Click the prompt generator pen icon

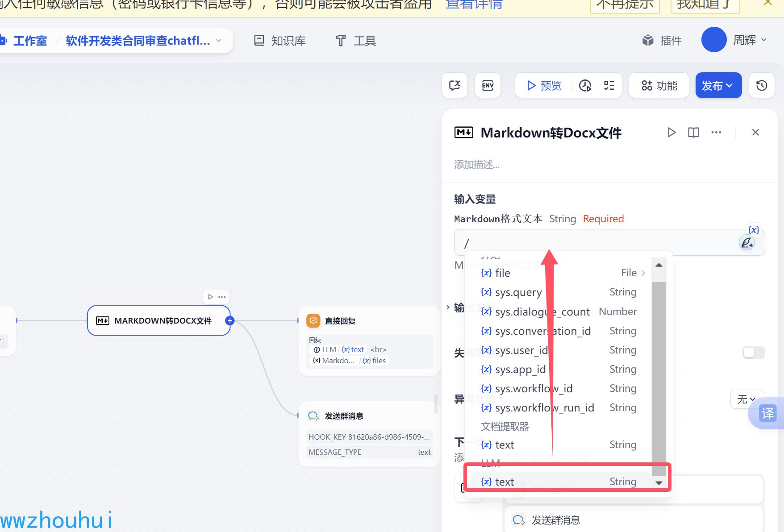(747, 243)
